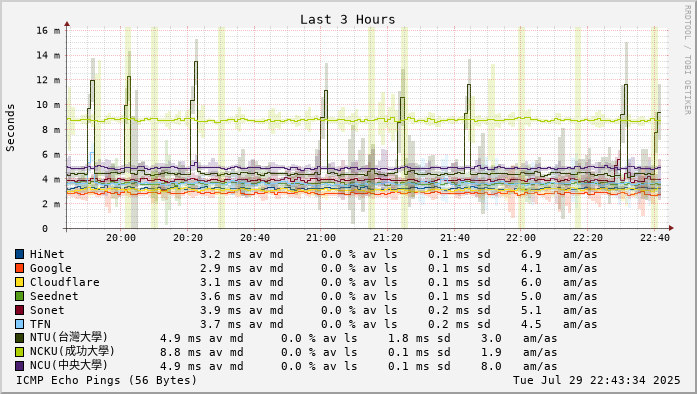Image resolution: width=697 pixels, height=394 pixels.
Task: Select the Cloudflare legend label
Action: pyautogui.click(x=64, y=282)
